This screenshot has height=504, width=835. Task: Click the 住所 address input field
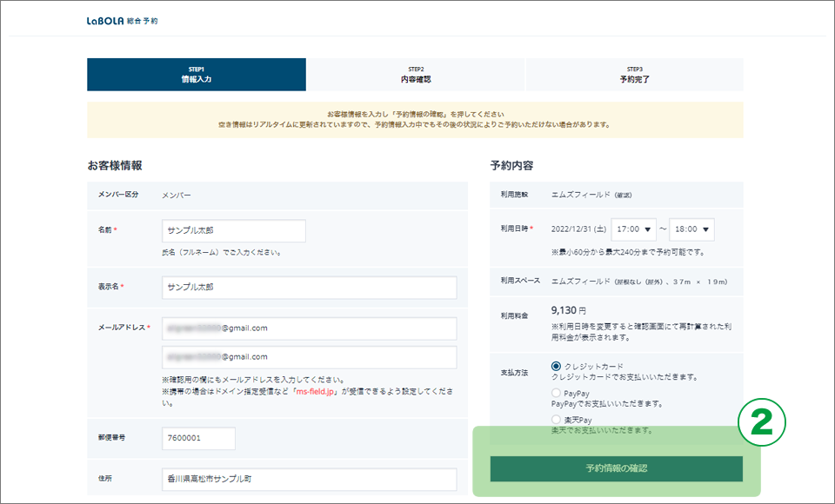[309, 479]
